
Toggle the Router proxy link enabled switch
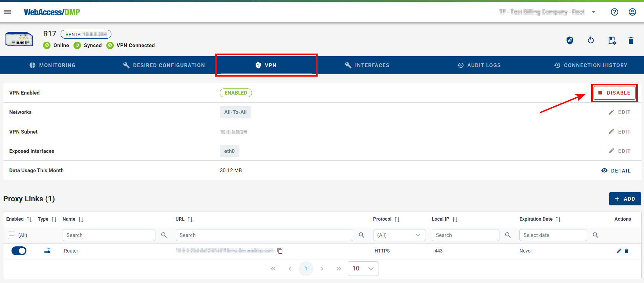[x=19, y=251]
